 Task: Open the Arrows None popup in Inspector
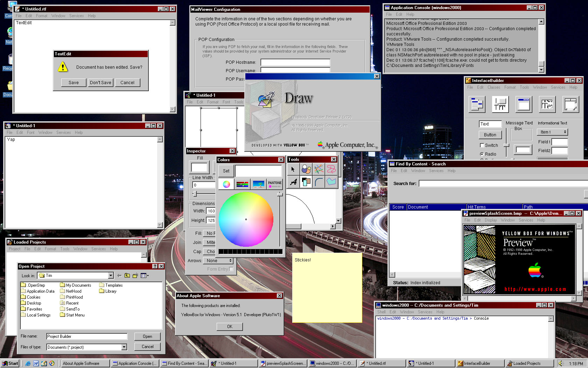pos(219,261)
